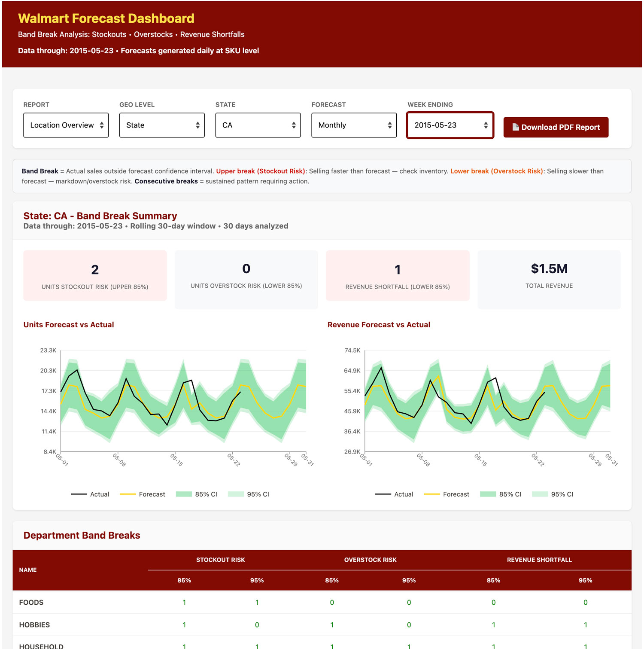The image size is (644, 649).
Task: Click the Actual legend marker on the Revenue chart
Action: pyautogui.click(x=384, y=494)
